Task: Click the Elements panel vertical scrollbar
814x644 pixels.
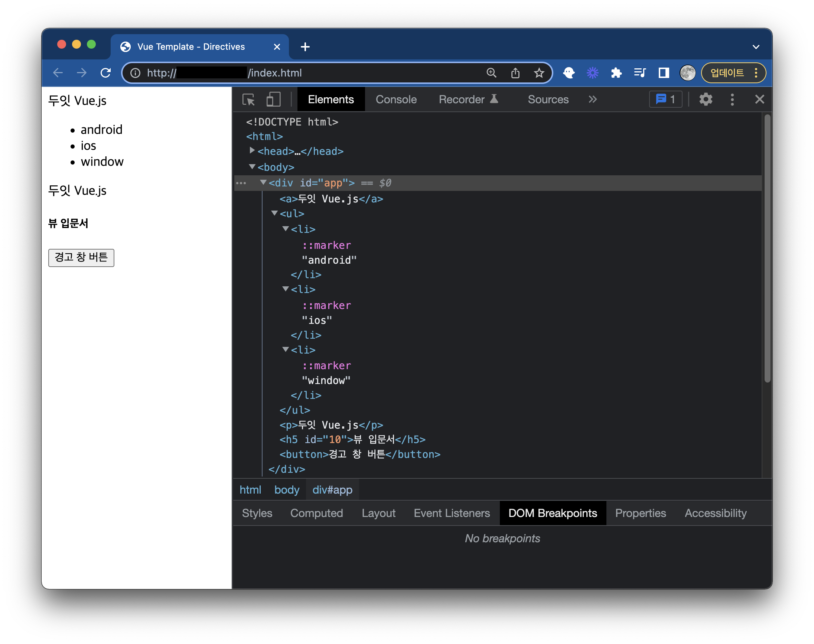Action: point(767,249)
